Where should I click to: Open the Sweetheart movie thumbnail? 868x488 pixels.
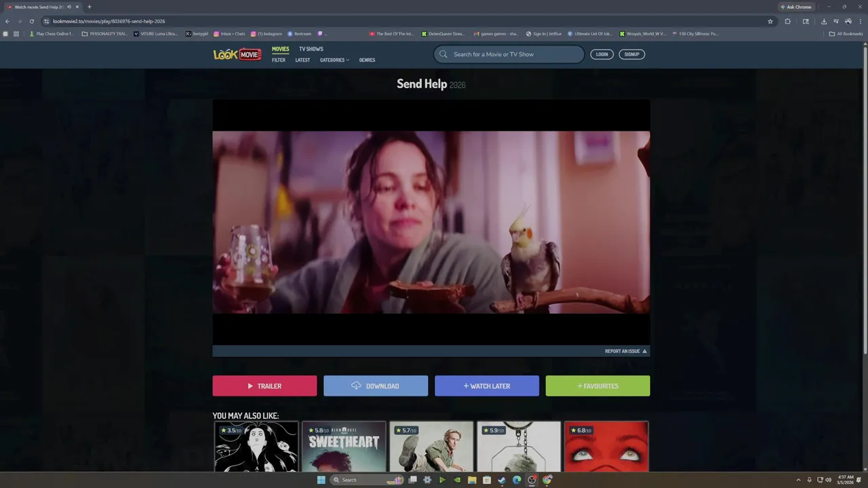click(344, 447)
